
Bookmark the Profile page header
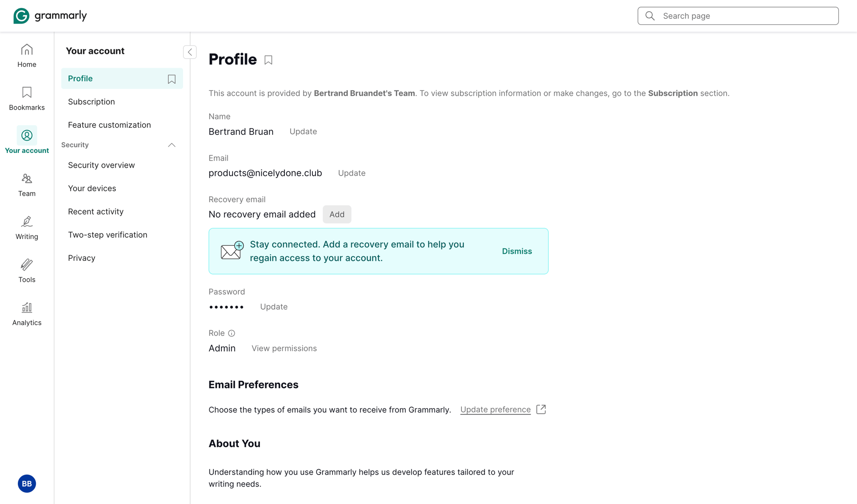(268, 59)
